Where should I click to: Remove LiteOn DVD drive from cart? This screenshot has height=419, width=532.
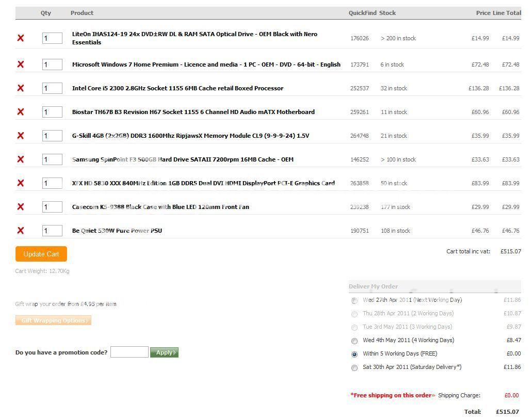pos(21,38)
